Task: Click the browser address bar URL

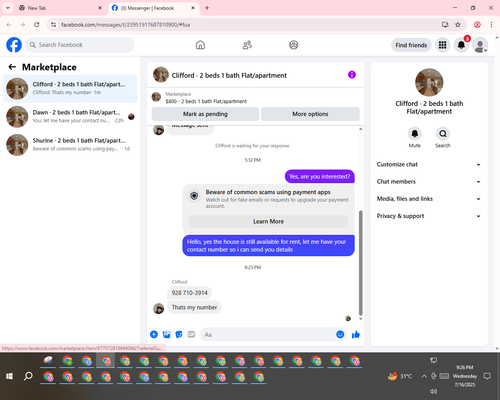Action: (x=126, y=25)
